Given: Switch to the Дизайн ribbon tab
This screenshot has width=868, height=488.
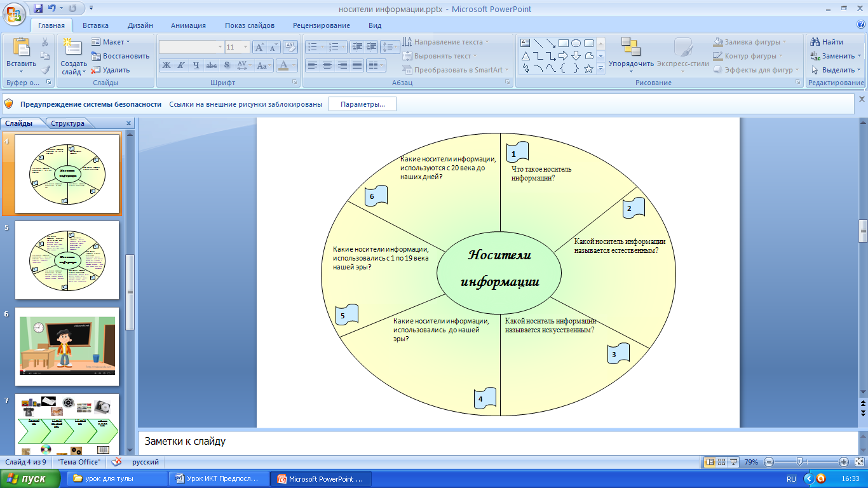Looking at the screenshot, I should click(140, 25).
